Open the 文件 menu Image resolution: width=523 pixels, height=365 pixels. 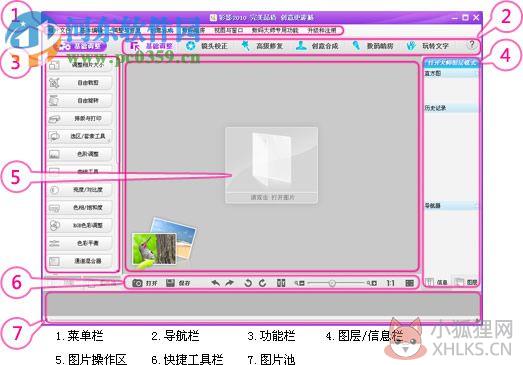(x=65, y=30)
